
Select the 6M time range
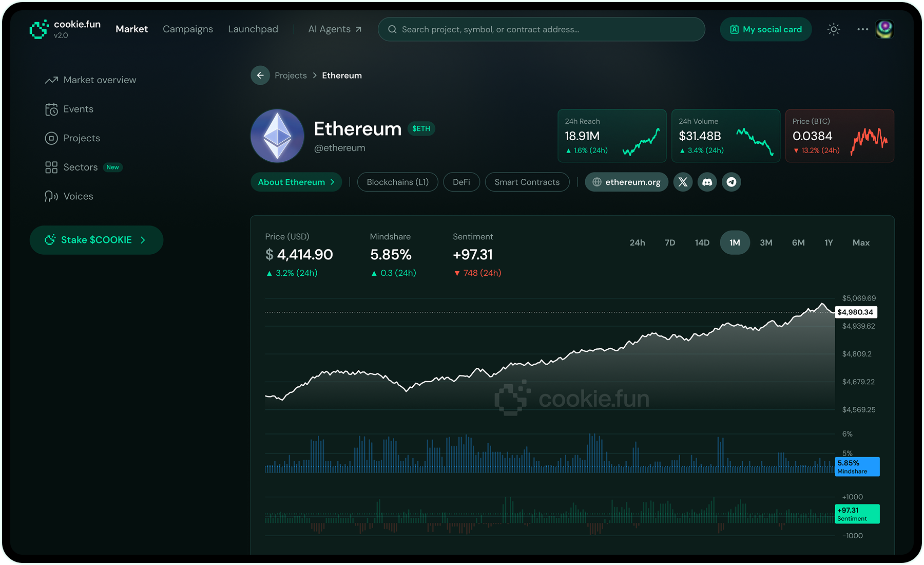tap(798, 242)
